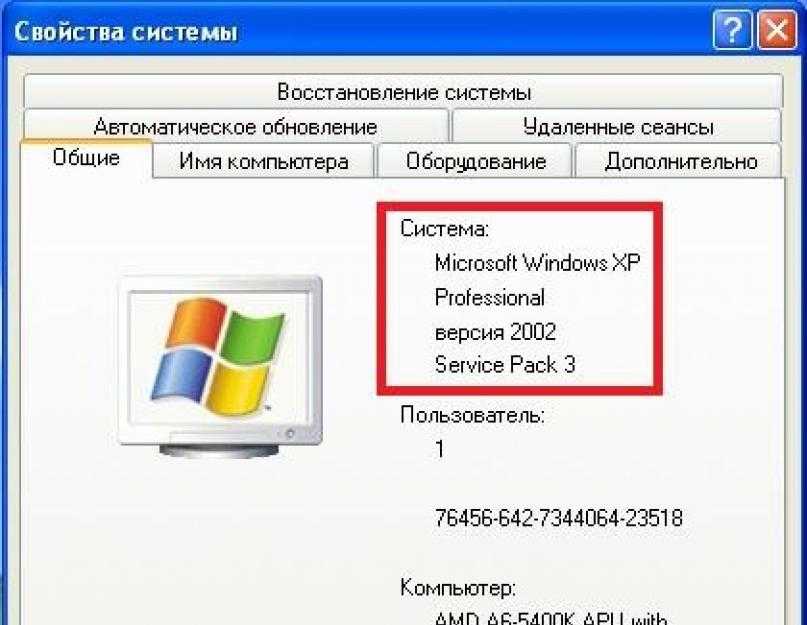The width and height of the screenshot is (807, 625).
Task: Switch to the Имя компьютера tab
Action: (264, 162)
